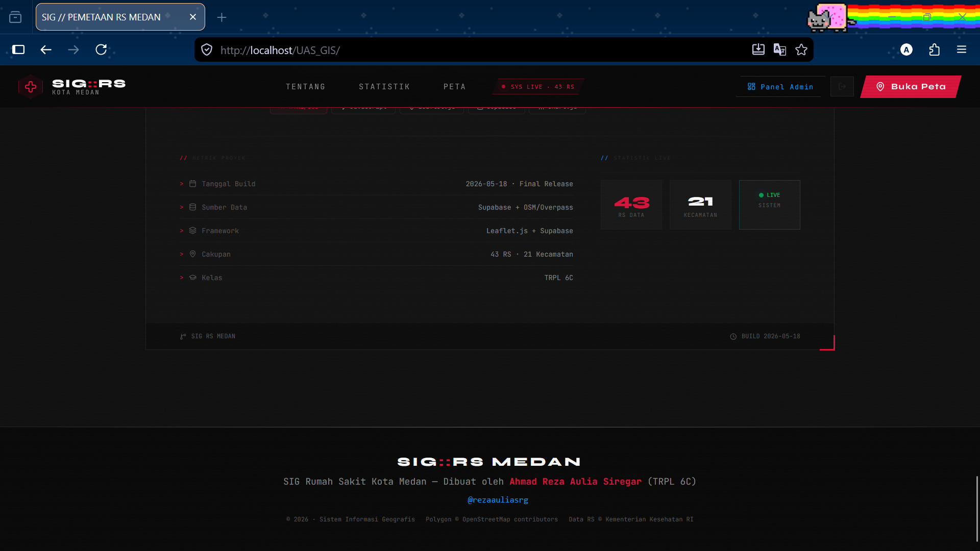Click the logout icon beside Panel Admin
The height and width of the screenshot is (551, 980).
tap(842, 87)
